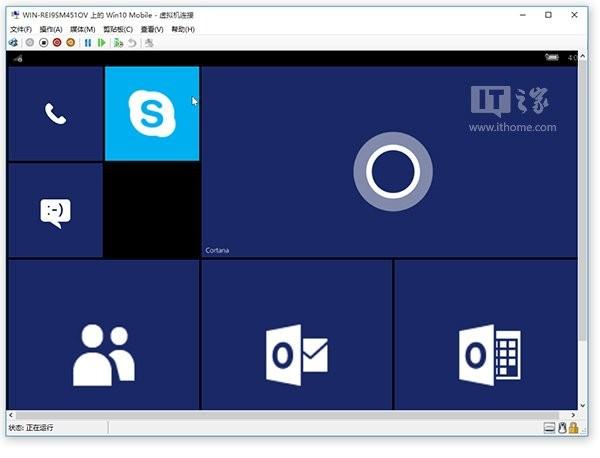
Task: Save VM state with the orange toolbar icon
Action: tap(70, 43)
